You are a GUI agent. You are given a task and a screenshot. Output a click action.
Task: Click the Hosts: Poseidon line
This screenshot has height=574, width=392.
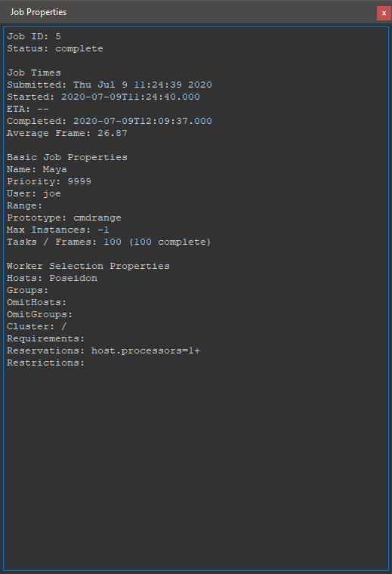click(52, 278)
